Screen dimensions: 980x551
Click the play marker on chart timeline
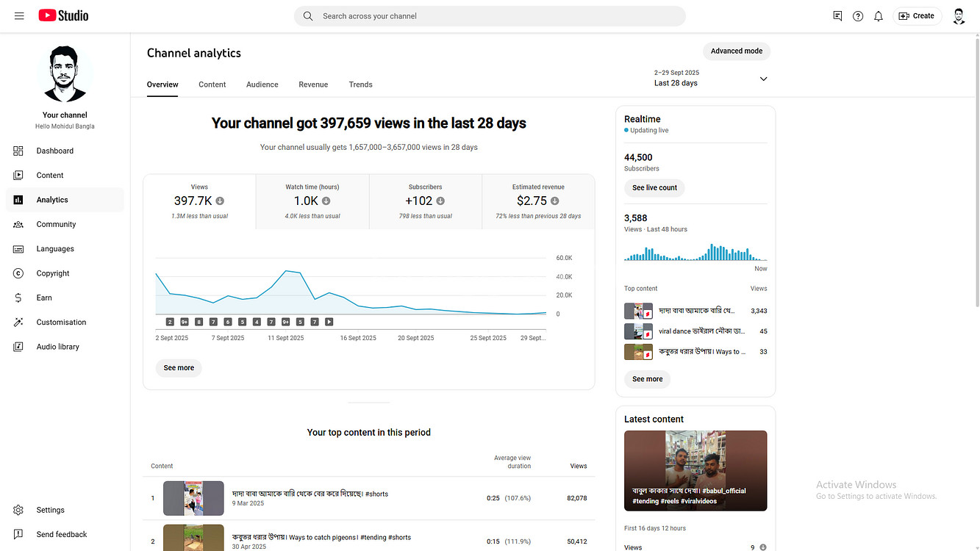[x=329, y=322]
